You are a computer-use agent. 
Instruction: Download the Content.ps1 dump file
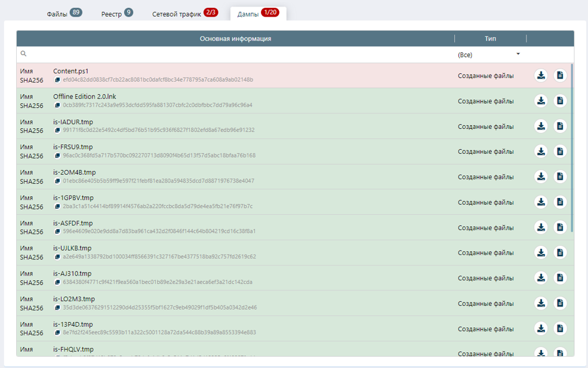(x=541, y=75)
